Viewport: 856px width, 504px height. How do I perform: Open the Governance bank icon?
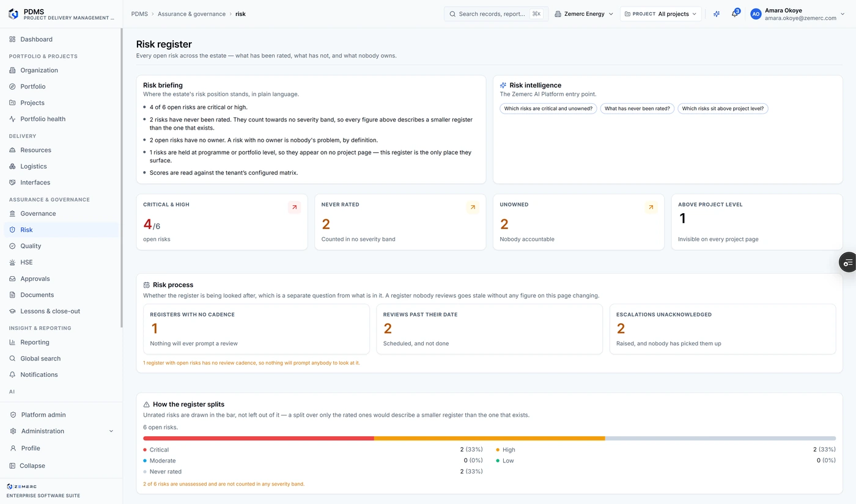(x=12, y=214)
